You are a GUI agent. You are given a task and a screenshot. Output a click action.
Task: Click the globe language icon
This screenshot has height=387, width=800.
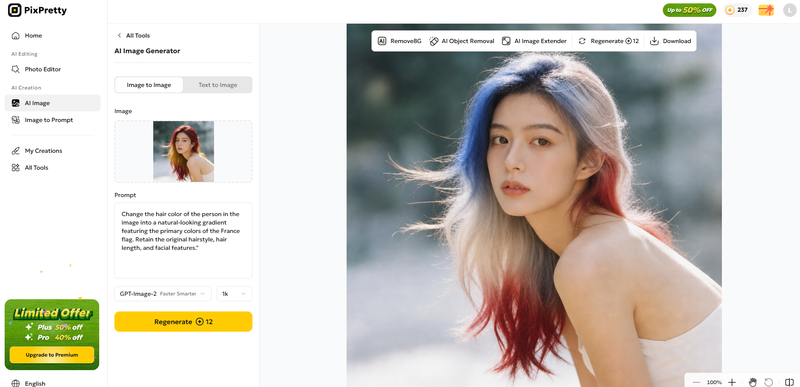15,383
